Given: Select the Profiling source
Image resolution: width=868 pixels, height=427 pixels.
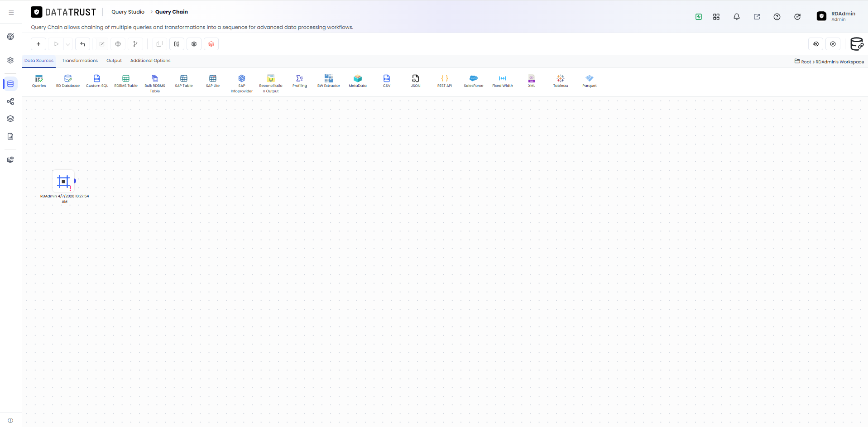Looking at the screenshot, I should pos(300,81).
